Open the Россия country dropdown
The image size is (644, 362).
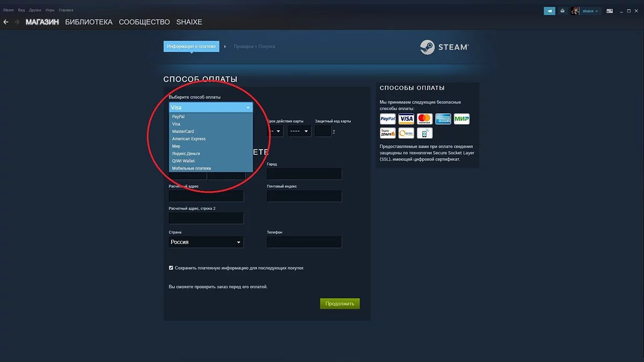(206, 242)
